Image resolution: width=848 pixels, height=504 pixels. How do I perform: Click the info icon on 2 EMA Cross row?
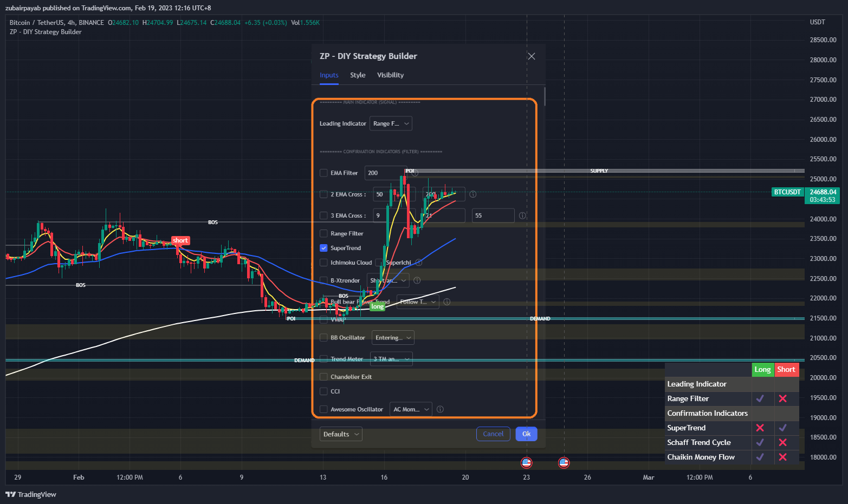(x=473, y=194)
